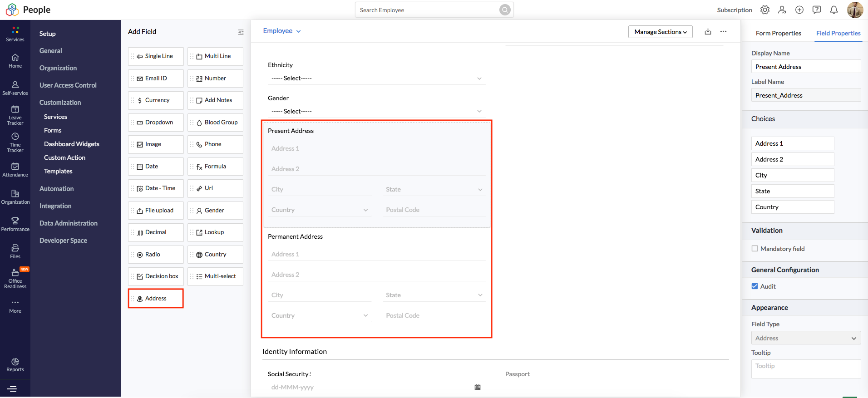Image resolution: width=868 pixels, height=398 pixels.
Task: Open Files module
Action: click(15, 251)
